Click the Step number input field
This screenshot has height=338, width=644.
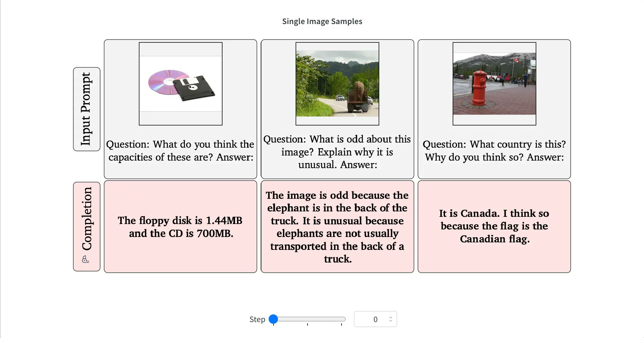(375, 319)
